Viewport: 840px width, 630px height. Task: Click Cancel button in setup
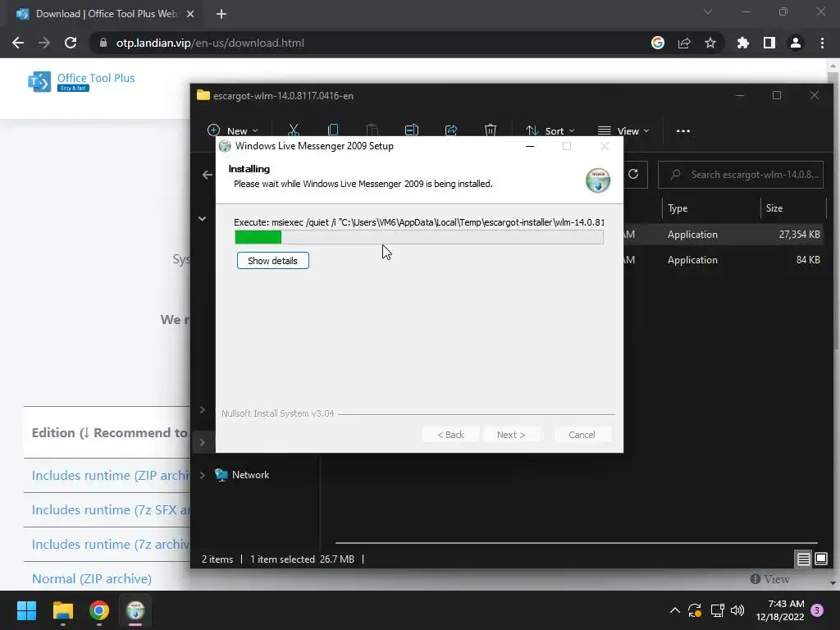point(582,435)
